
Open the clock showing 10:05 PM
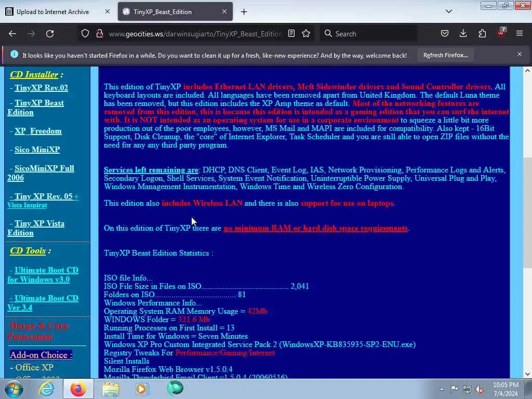point(506,389)
